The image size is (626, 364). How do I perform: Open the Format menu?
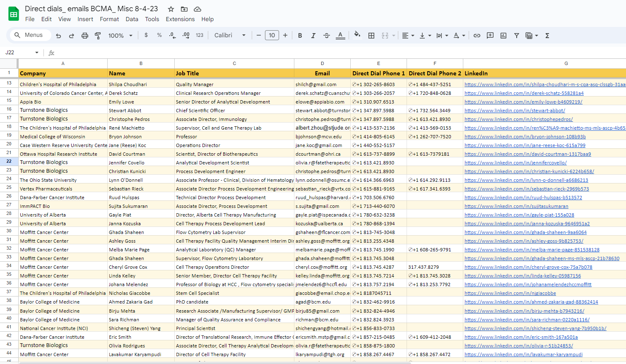tap(109, 19)
